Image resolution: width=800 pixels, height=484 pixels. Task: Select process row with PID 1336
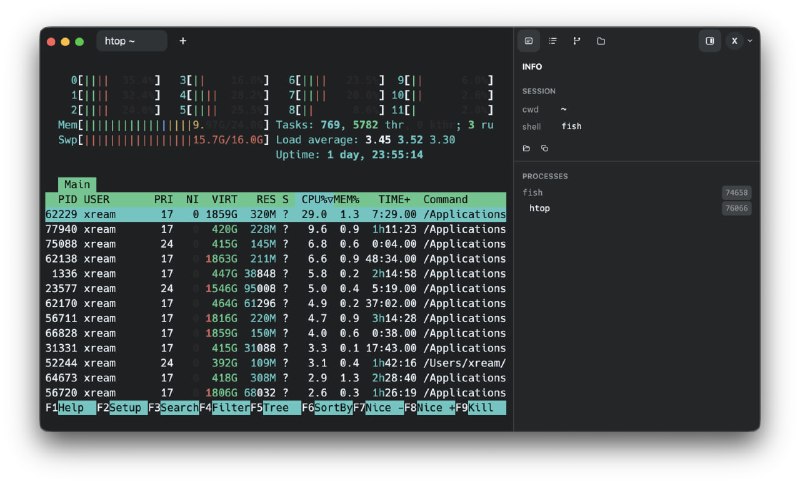(x=276, y=273)
